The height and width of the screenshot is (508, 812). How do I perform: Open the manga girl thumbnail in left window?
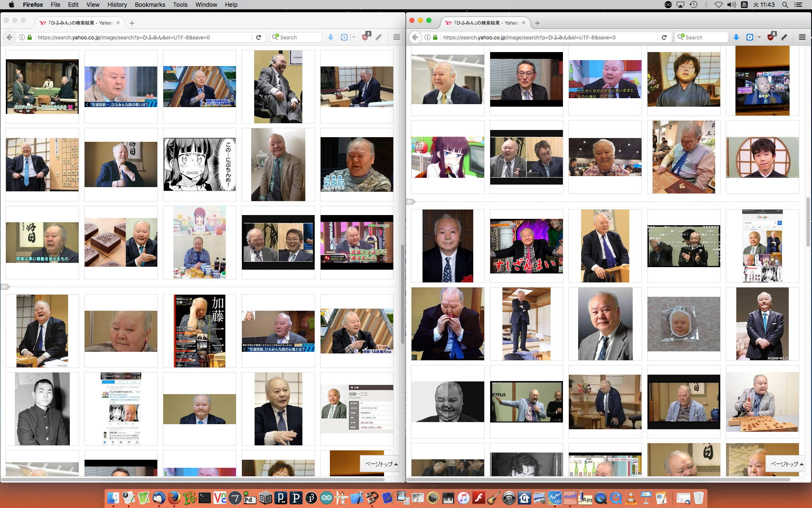200,165
